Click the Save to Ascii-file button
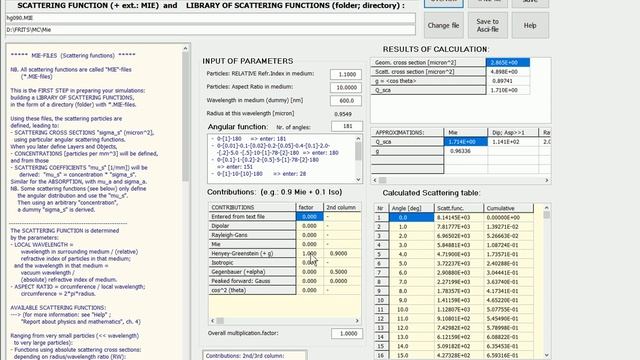 coord(488,25)
